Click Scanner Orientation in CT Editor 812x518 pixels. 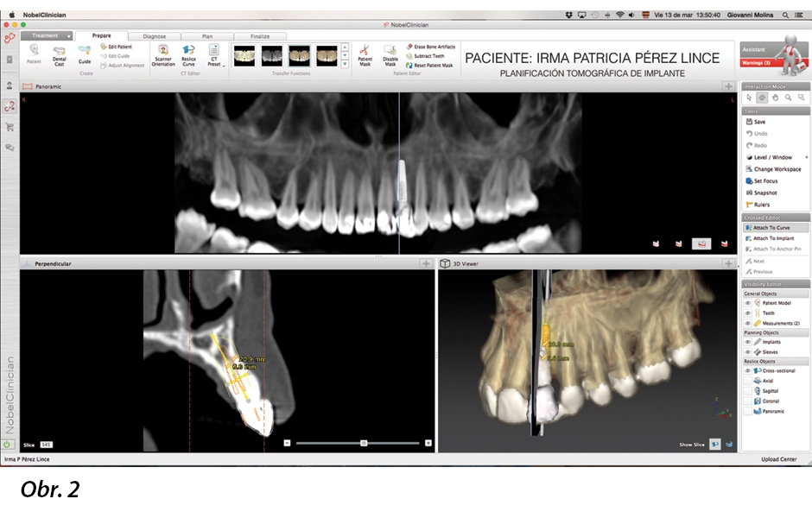(163, 55)
